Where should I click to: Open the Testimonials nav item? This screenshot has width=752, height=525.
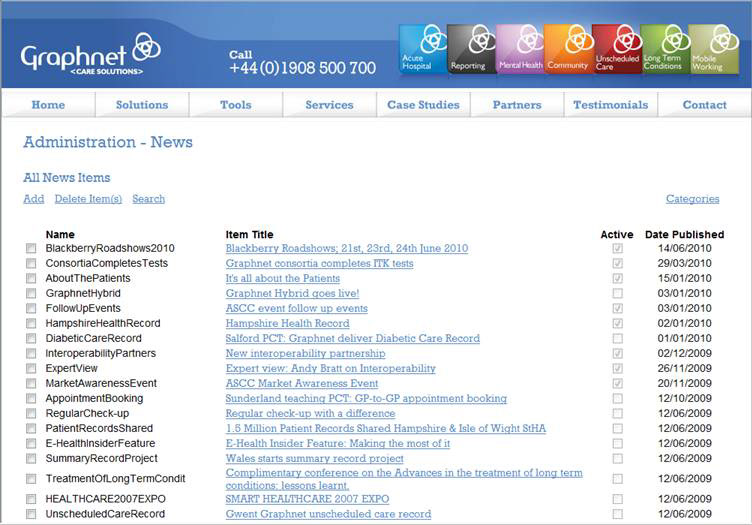coord(610,105)
